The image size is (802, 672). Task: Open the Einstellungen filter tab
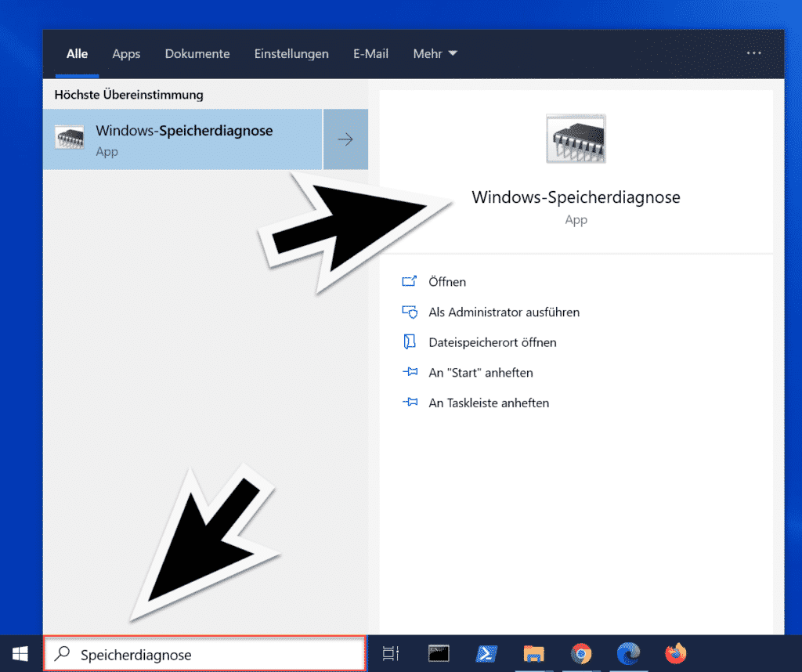[291, 54]
